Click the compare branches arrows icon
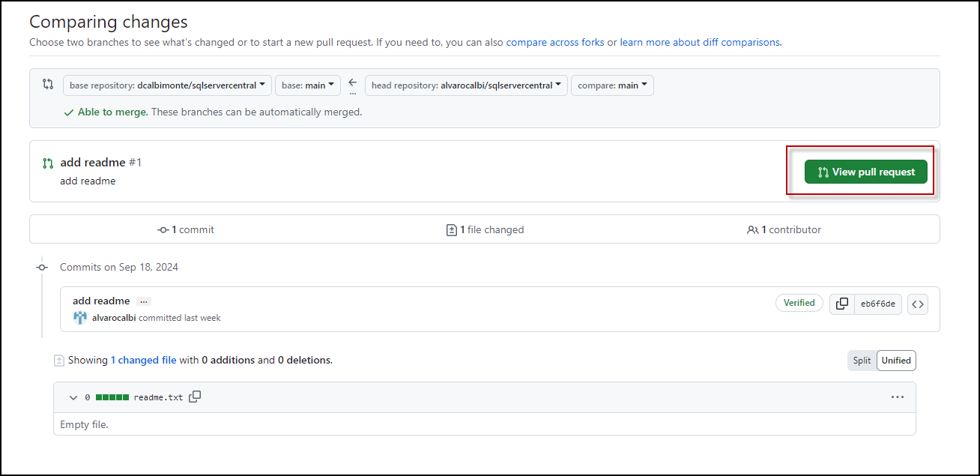Image resolution: width=980 pixels, height=476 pixels. click(48, 85)
